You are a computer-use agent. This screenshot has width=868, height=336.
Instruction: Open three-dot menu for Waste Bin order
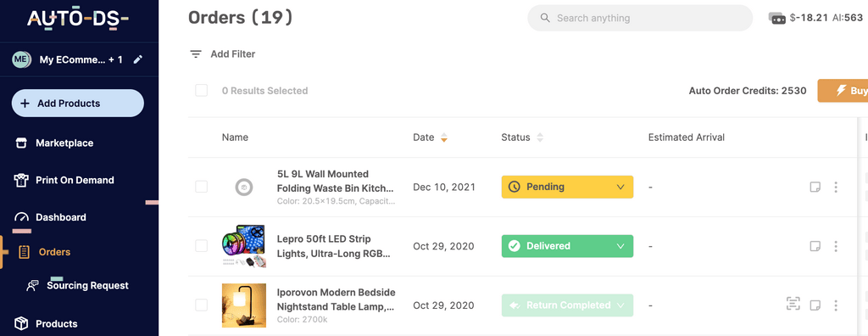[x=836, y=187]
